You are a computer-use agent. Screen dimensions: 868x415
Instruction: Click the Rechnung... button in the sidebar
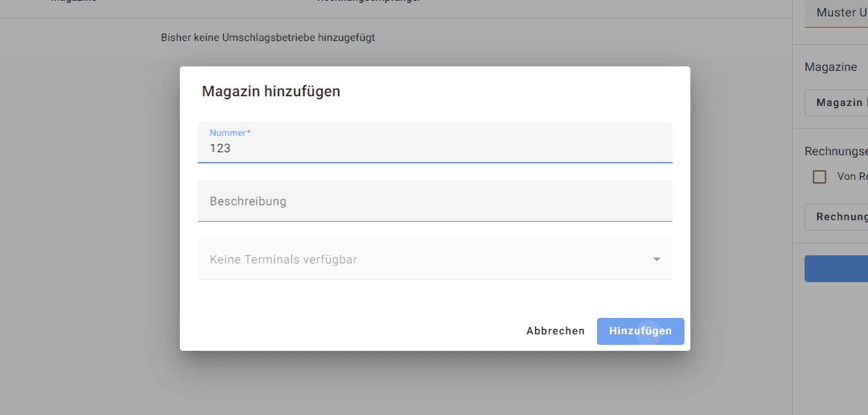click(x=836, y=217)
